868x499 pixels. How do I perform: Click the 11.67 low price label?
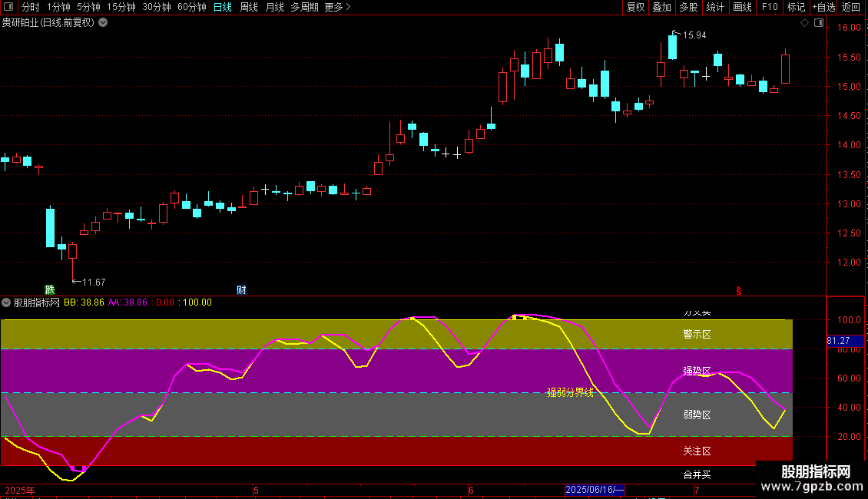pyautogui.click(x=94, y=283)
